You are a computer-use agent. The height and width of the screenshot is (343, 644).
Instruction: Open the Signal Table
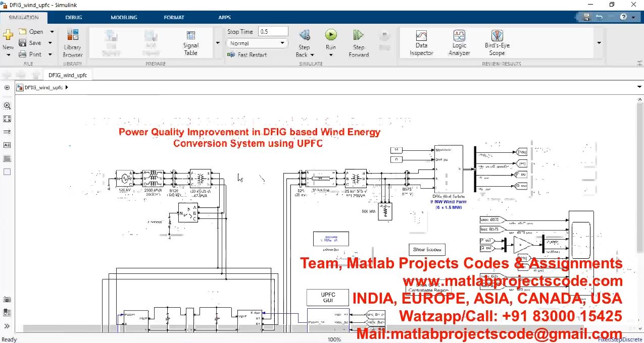click(190, 43)
